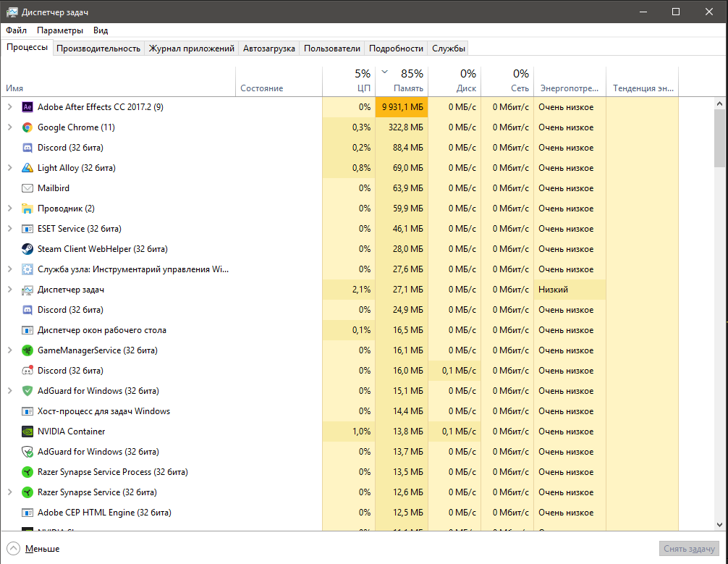Expand the Диспетчер задач process group
The image size is (728, 564).
(x=9, y=290)
